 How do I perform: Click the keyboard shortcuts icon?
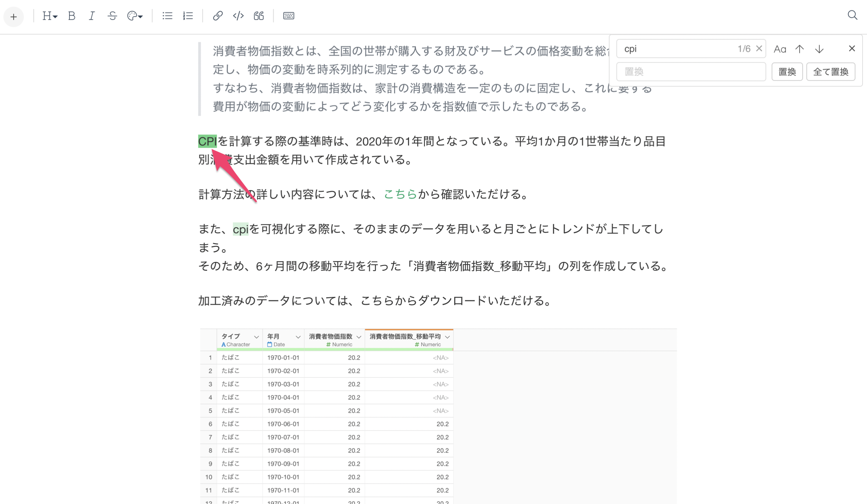coord(288,16)
